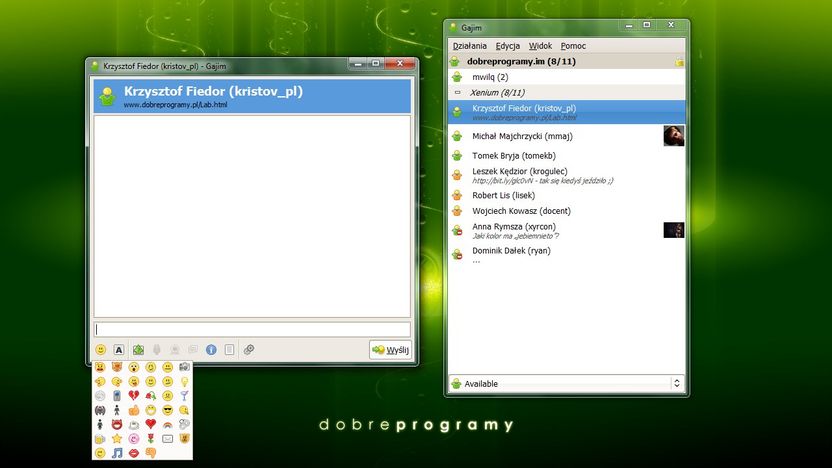This screenshot has height=468, width=832.
Task: Pick the wilted rose emoticon
Action: point(151,395)
